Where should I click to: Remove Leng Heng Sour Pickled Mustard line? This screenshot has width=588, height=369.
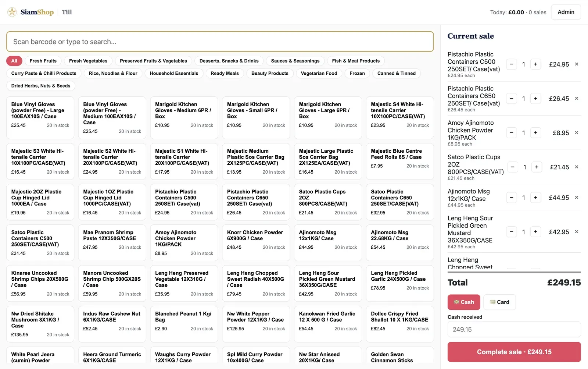pyautogui.click(x=577, y=231)
